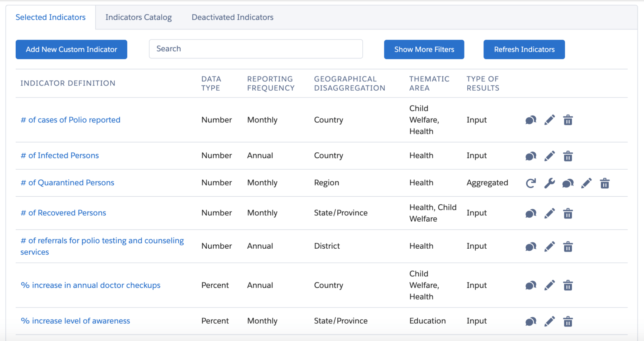
Task: Open comments for '% increase in annual doctor checkups'
Action: 531,285
